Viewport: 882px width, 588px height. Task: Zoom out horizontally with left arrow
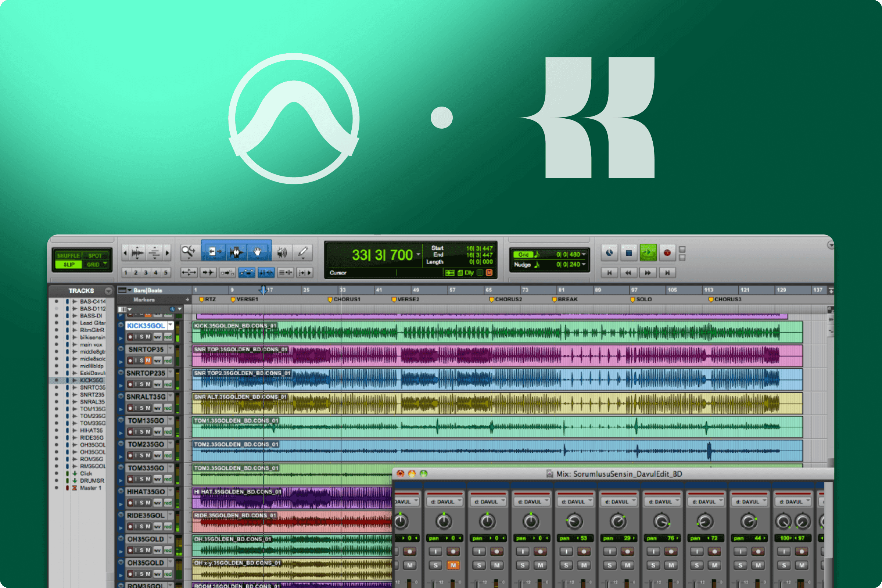coord(125,253)
